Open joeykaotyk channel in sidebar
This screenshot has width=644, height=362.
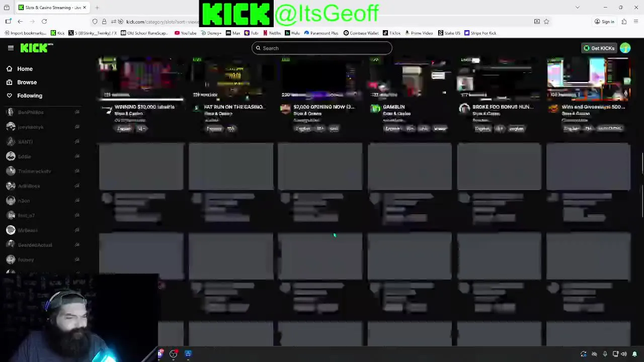43,127
